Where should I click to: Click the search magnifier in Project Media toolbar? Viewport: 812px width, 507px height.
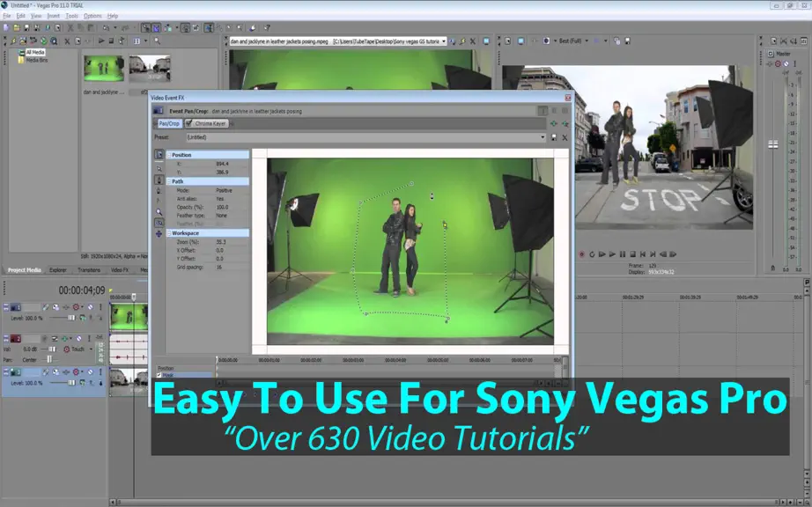pyautogui.click(x=157, y=40)
